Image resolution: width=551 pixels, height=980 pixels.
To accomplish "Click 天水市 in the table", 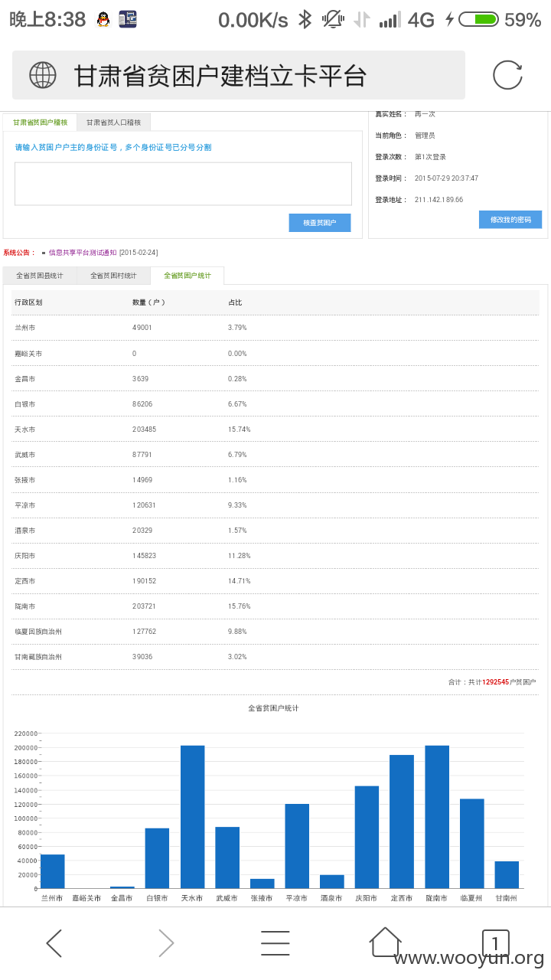I will coord(24,430).
